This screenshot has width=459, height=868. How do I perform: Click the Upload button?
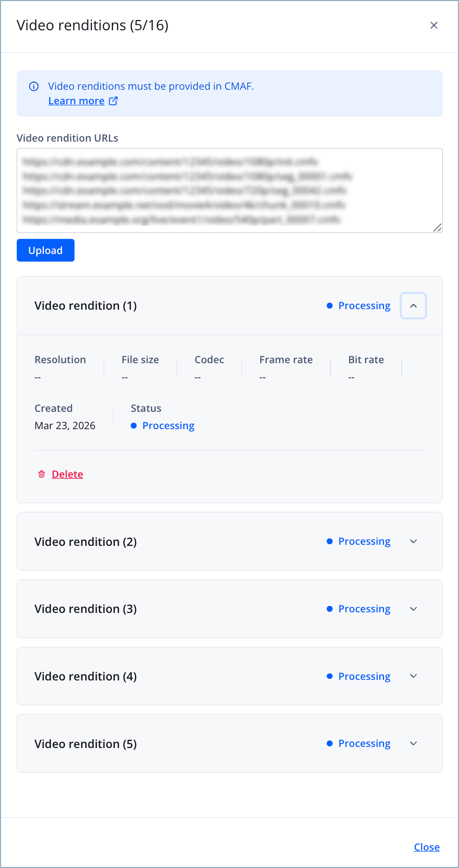45,250
